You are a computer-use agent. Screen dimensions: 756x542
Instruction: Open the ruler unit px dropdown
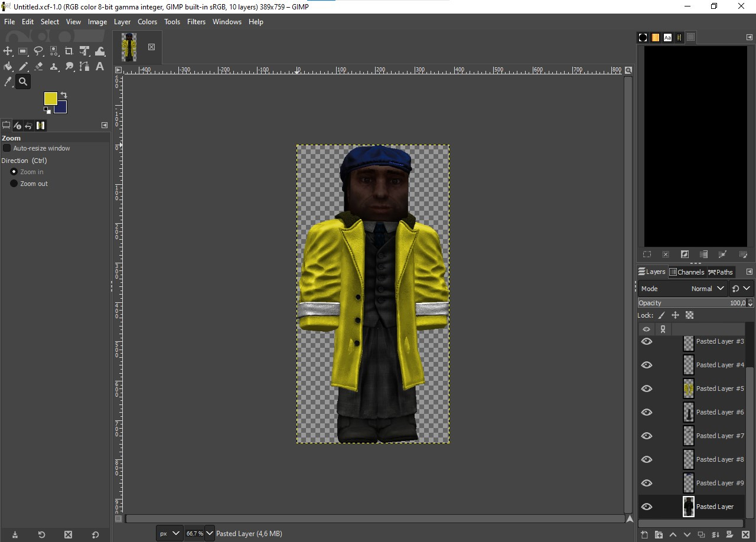(170, 533)
